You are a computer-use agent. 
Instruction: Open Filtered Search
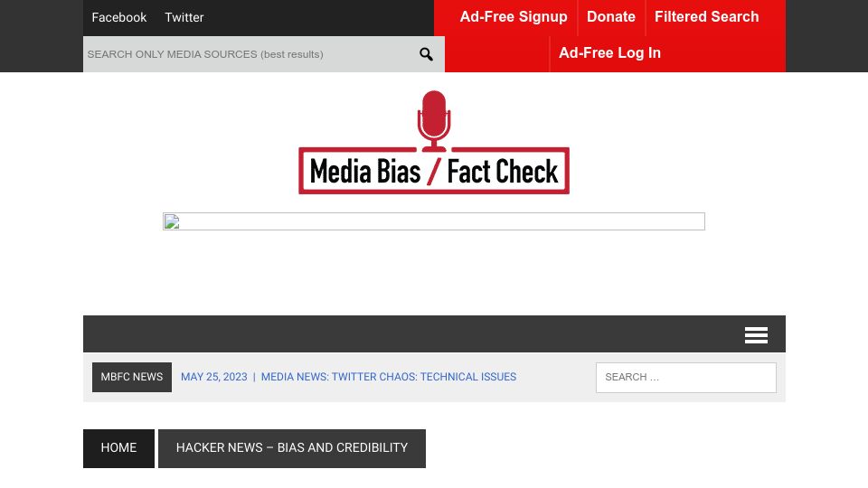(706, 17)
